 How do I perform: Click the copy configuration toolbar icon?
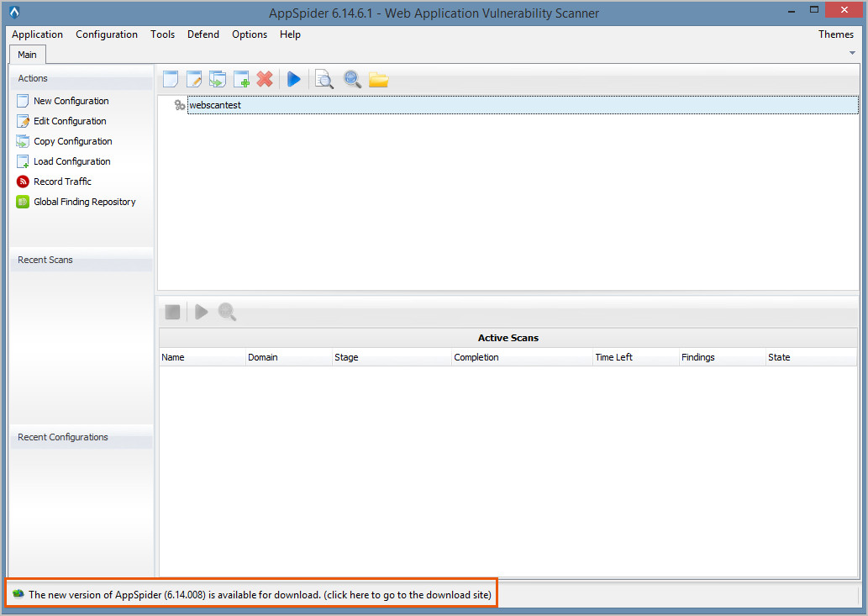[x=218, y=79]
